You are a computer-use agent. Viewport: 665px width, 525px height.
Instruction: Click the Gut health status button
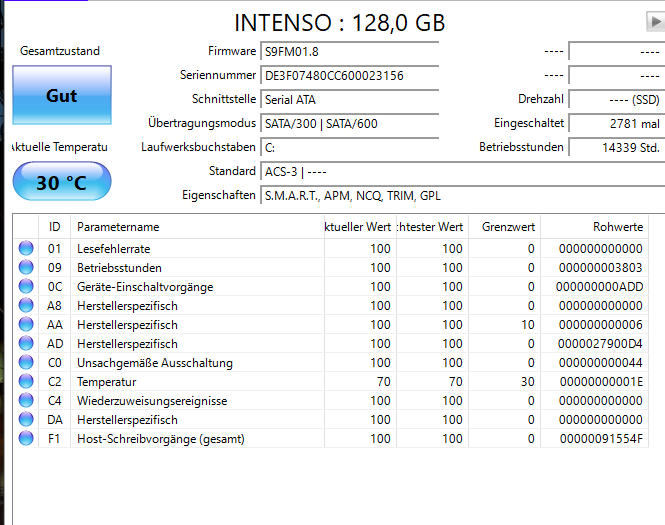click(x=62, y=95)
